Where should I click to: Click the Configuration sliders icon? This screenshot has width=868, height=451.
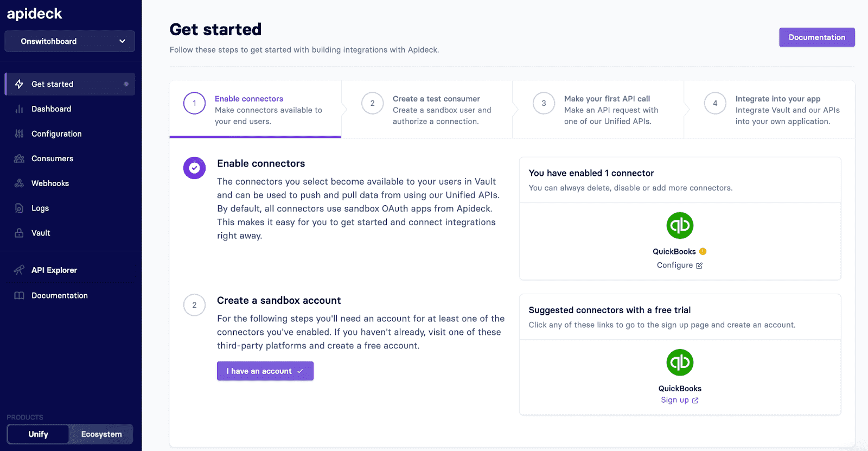point(19,134)
